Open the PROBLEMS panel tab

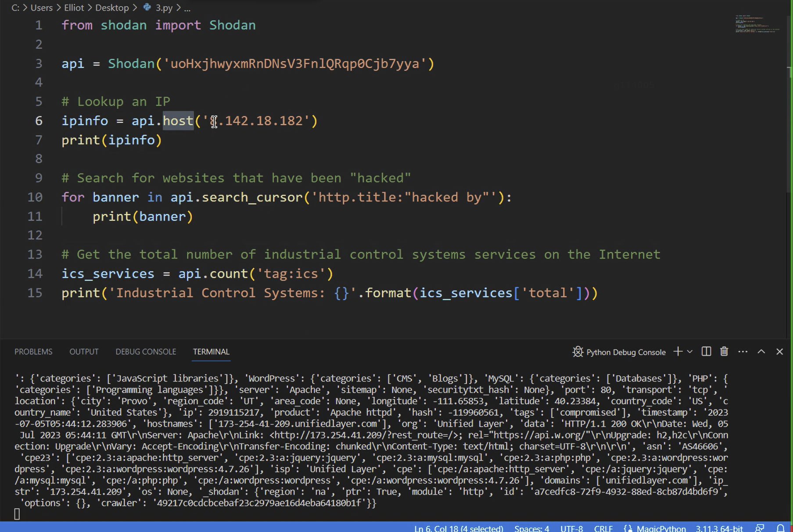(33, 352)
